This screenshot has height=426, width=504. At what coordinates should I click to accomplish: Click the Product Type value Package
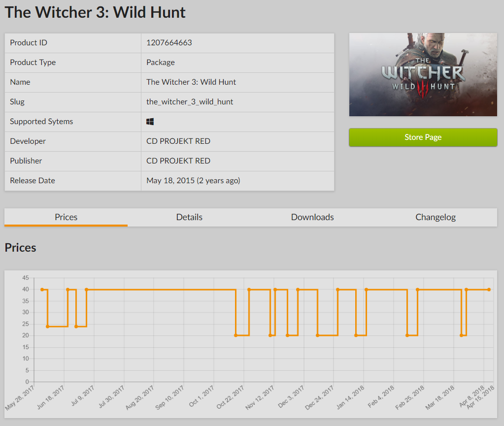coord(161,63)
